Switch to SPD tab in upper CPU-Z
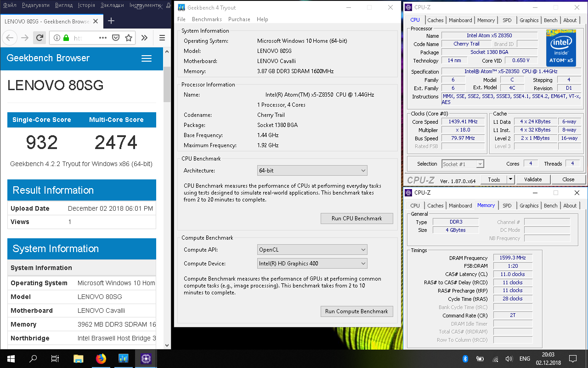 [x=507, y=20]
